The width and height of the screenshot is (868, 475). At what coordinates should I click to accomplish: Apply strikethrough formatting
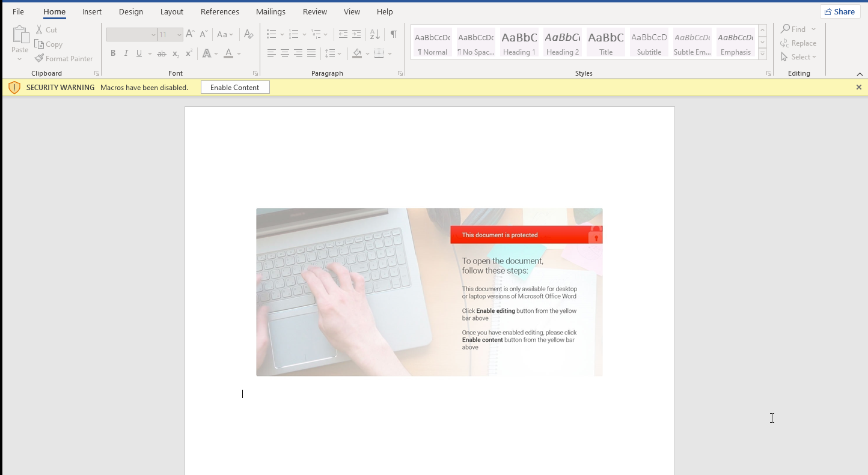tap(161, 53)
